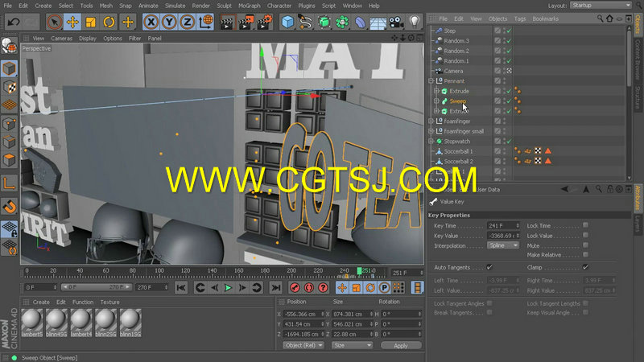
Task: Go to start of animation
Action: 180,288
